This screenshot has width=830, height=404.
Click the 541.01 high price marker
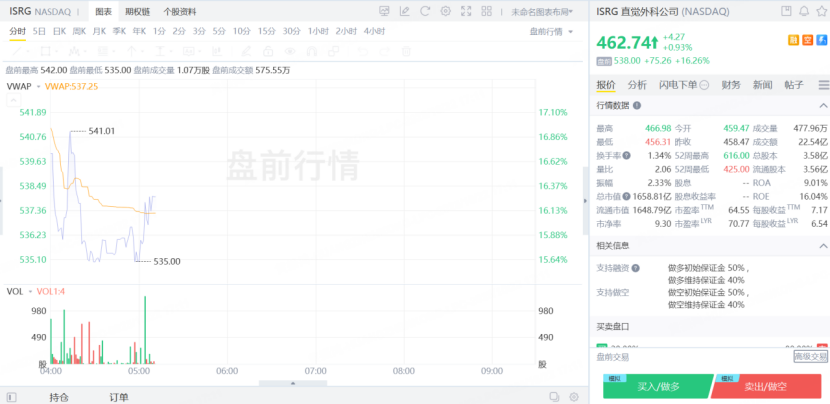tap(102, 130)
